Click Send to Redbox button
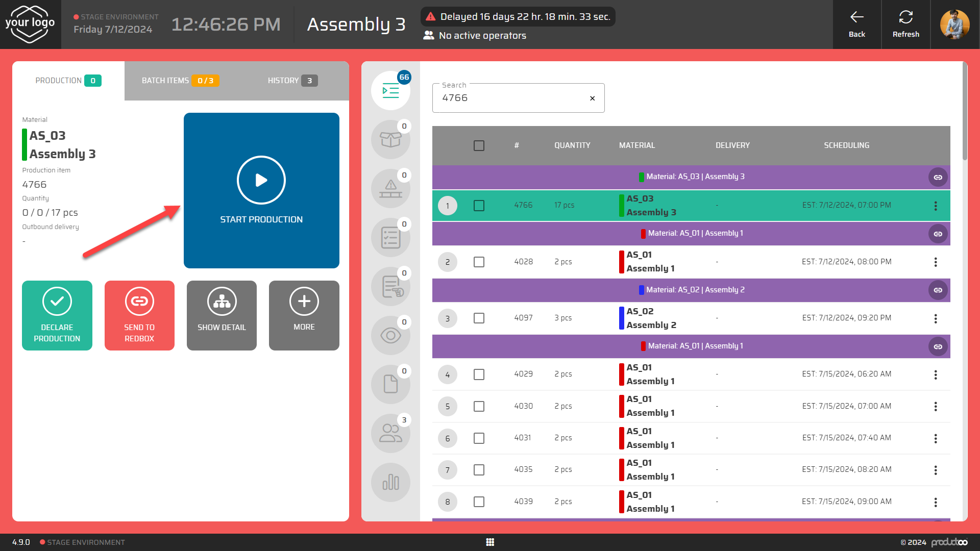Screen dimensions: 980x551 (x=139, y=315)
